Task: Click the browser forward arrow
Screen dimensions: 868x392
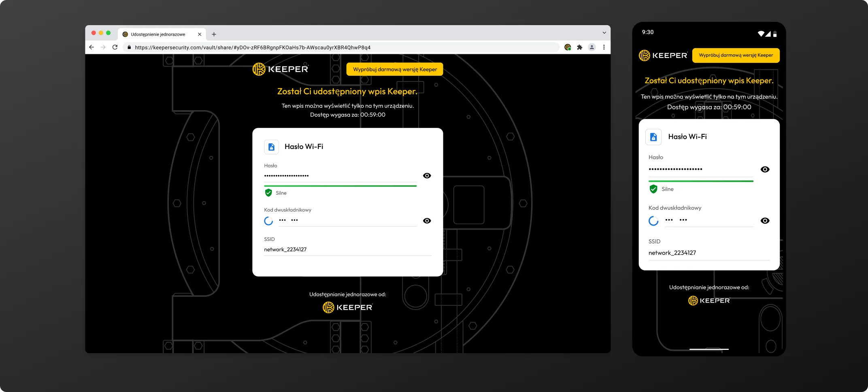Action: [103, 47]
